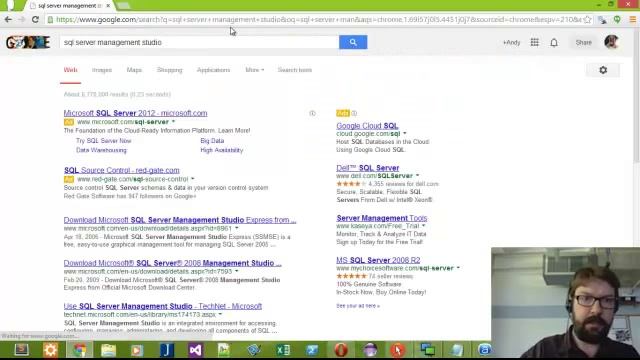Open the Google apps grid
The width and height of the screenshot is (640, 360).
click(534, 42)
